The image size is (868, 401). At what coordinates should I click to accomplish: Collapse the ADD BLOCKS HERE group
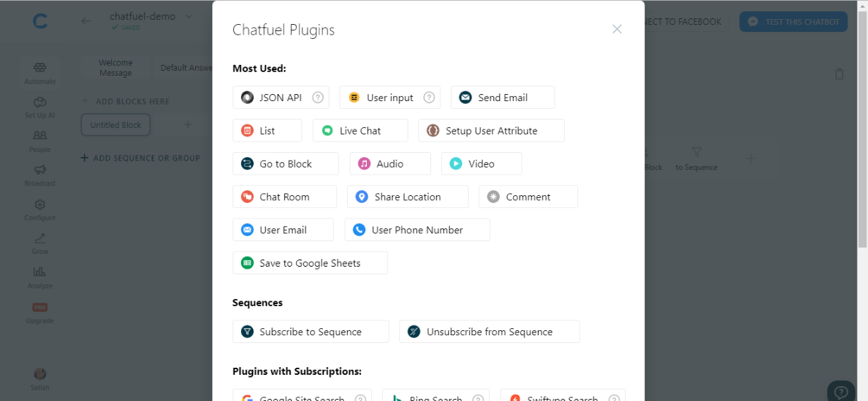coord(86,101)
